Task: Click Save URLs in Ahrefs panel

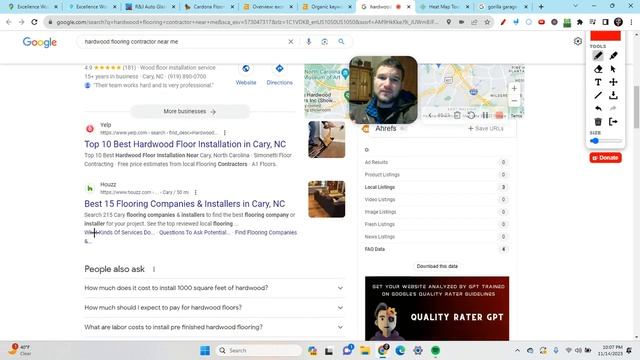Action: click(486, 128)
